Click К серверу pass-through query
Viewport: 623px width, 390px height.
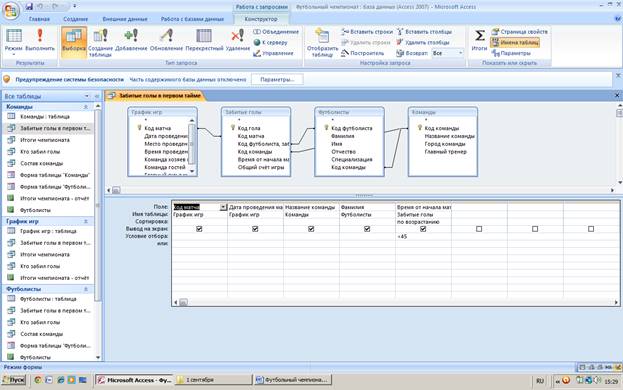(271, 42)
